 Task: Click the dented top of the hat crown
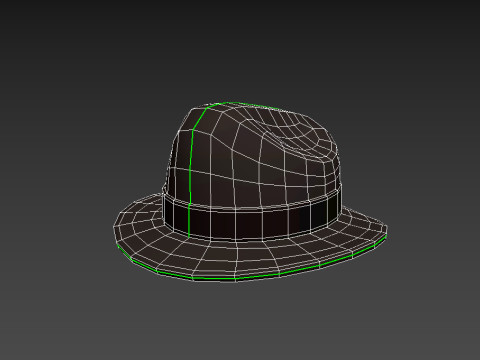tap(293, 133)
